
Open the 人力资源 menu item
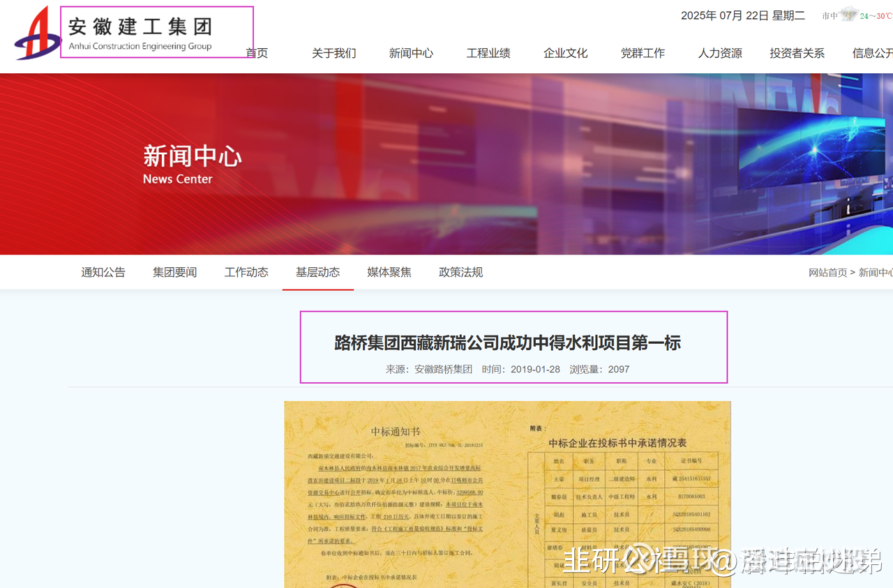(x=720, y=53)
